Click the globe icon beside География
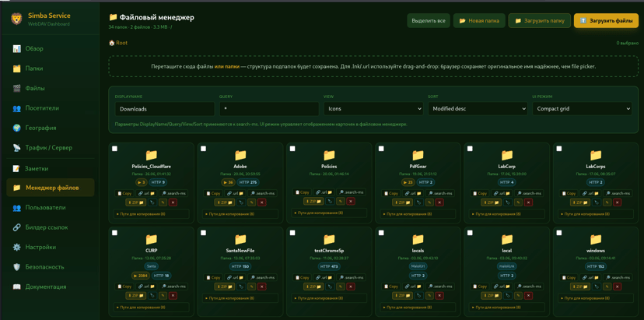 tap(17, 128)
